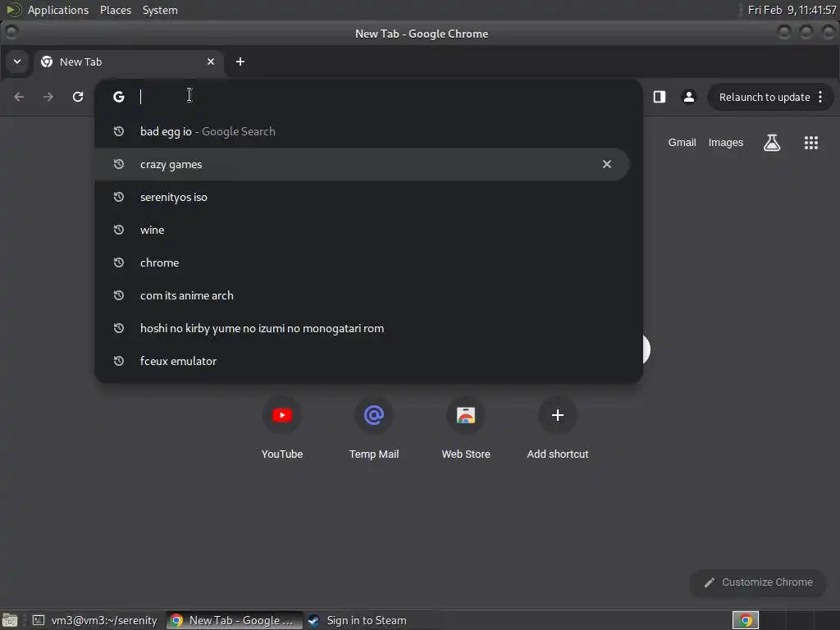Select bad egg io search suggestion
840x630 pixels.
tap(362, 132)
